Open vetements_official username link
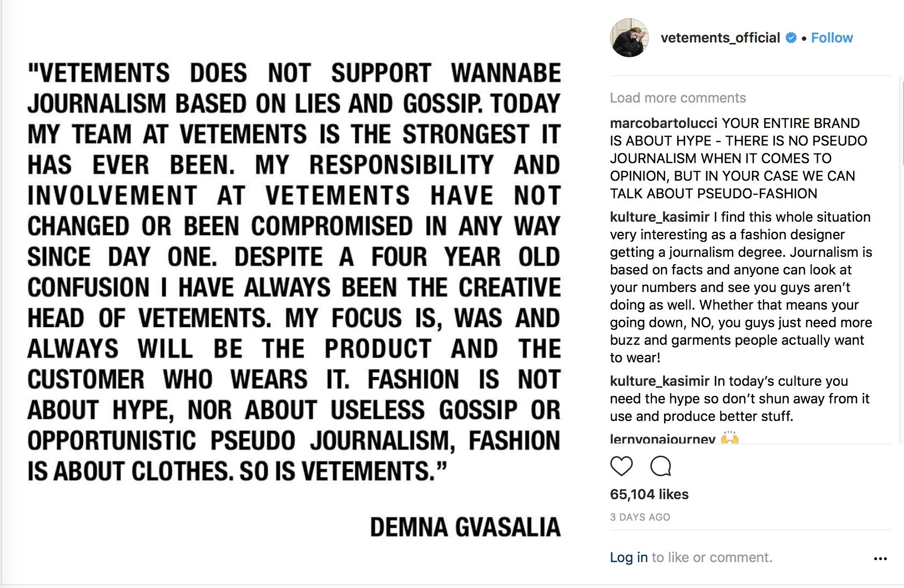This screenshot has height=588, width=904. 720,38
